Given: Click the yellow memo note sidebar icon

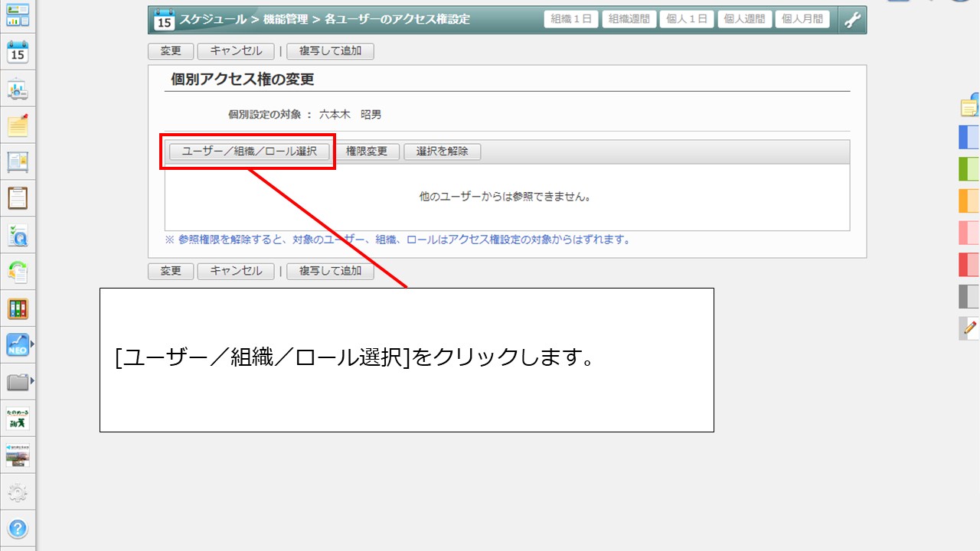Looking at the screenshot, I should (x=17, y=126).
